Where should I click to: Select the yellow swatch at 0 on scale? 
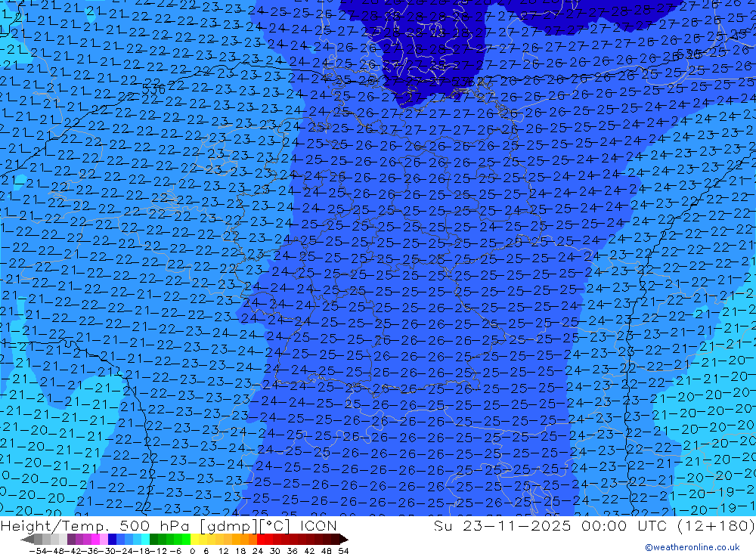click(194, 540)
